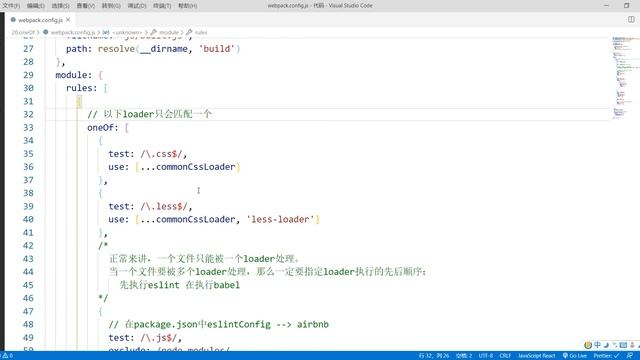
Task: Click 'resolve' function call on line 27
Action: coord(116,49)
